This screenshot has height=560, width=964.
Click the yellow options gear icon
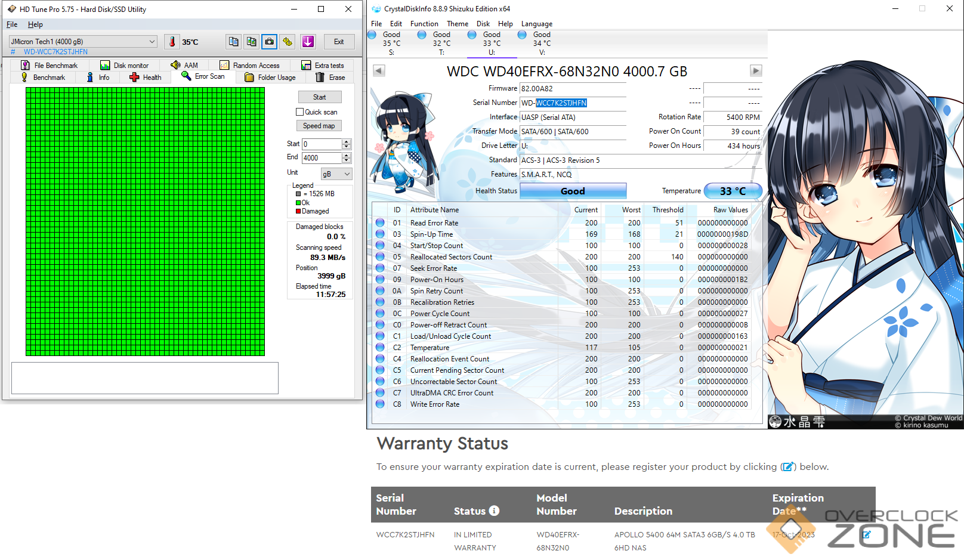point(288,42)
